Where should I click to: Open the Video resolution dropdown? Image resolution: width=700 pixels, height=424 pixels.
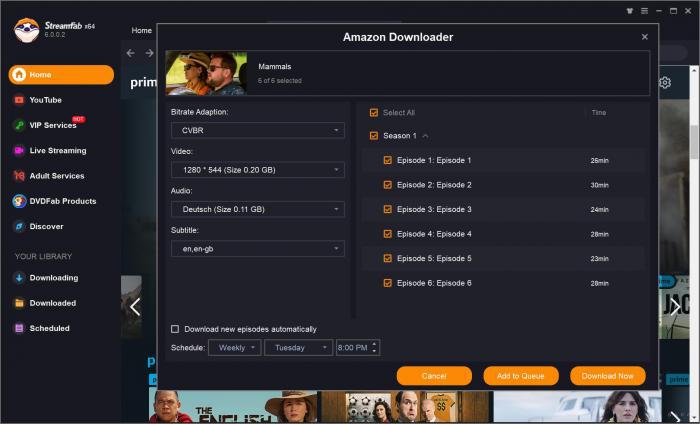click(x=258, y=170)
